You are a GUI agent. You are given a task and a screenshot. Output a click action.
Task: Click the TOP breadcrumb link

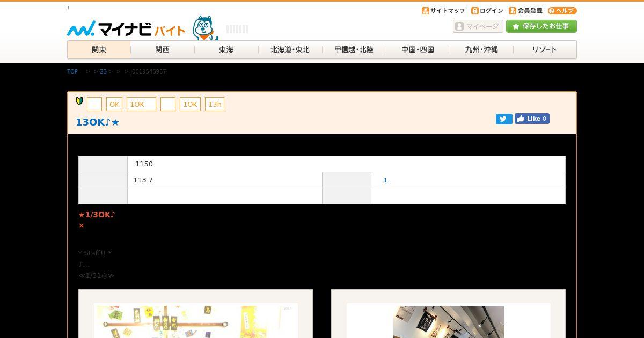click(72, 71)
